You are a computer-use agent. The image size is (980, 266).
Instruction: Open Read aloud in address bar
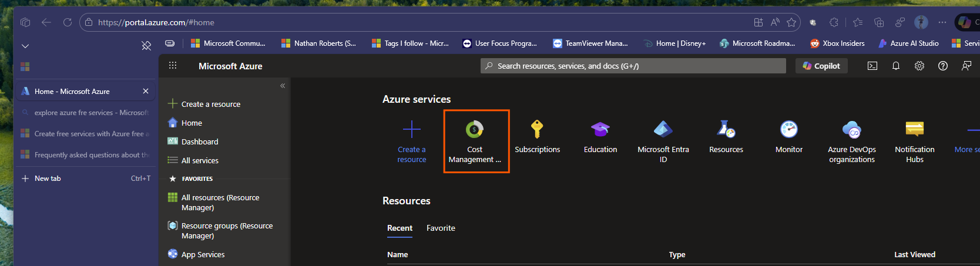coord(775,22)
